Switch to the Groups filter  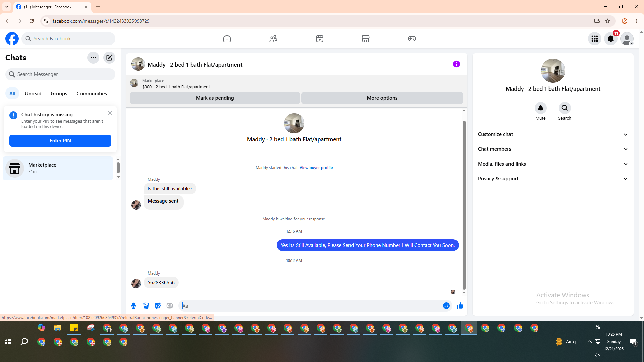coord(59,94)
